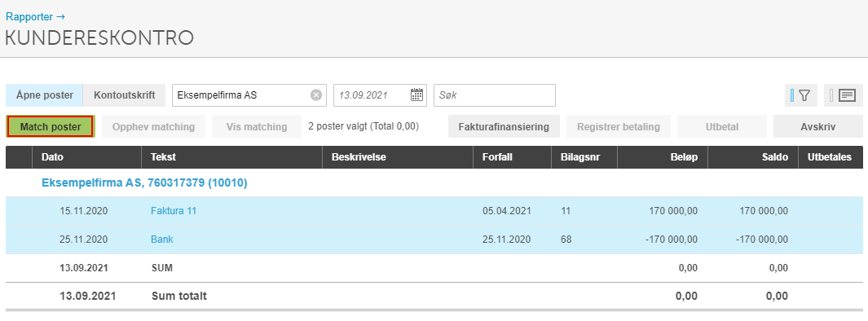Click the 05.04.2021 due date cell

pyautogui.click(x=506, y=211)
